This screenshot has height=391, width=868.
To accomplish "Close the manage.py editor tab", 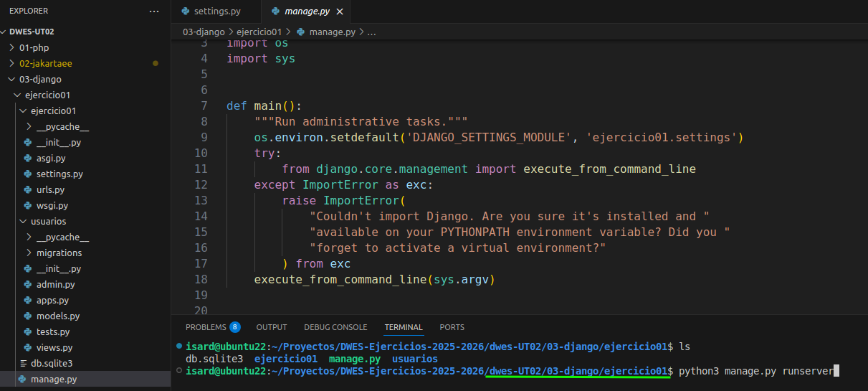I will (340, 11).
